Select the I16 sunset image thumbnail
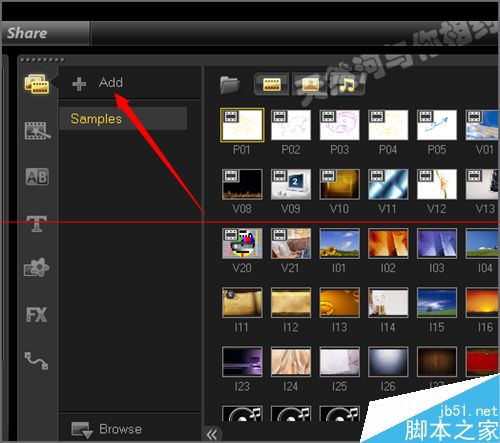 (x=482, y=303)
